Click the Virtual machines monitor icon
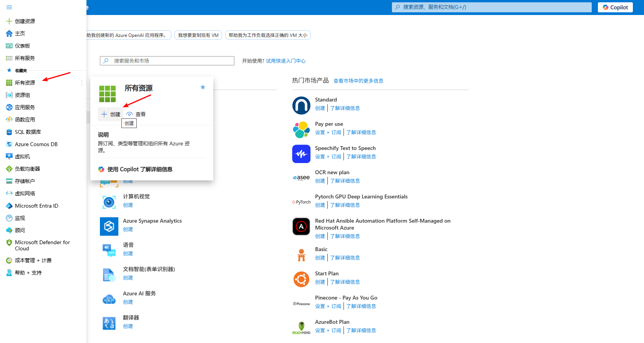The image size is (644, 343). [9, 157]
